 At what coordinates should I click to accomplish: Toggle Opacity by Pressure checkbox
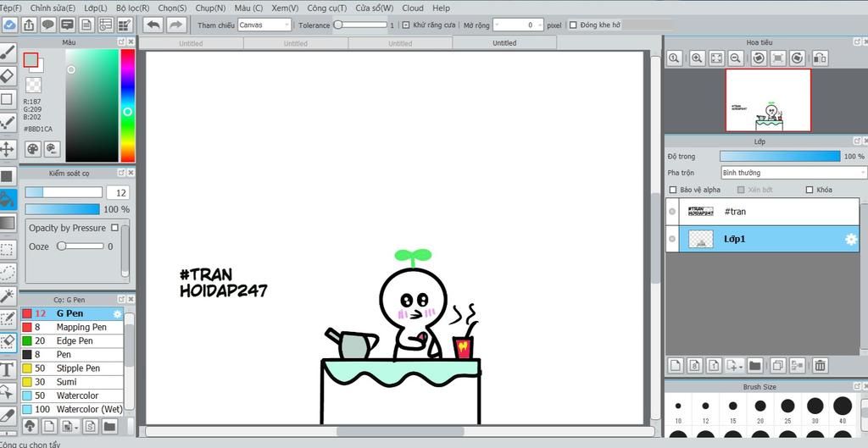point(114,227)
